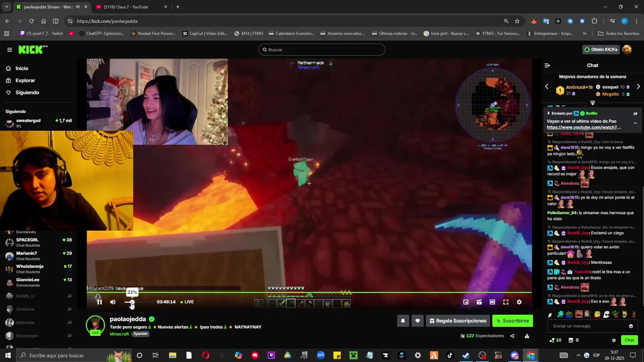Go to Inicio in sidebar

point(22,68)
